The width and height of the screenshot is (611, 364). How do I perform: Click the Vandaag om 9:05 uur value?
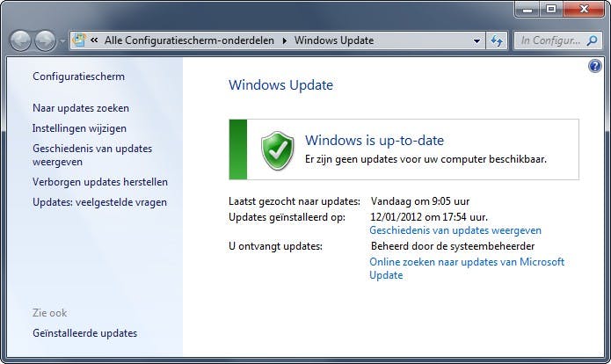coord(420,201)
